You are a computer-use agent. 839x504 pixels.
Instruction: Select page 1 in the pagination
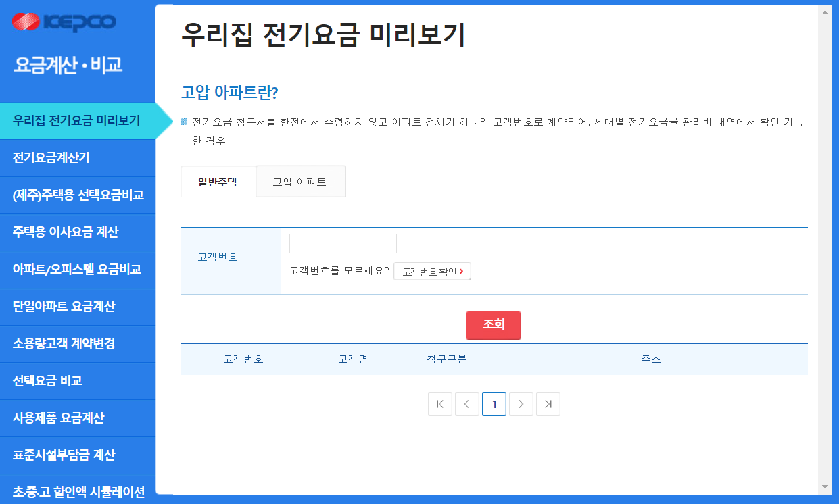[x=494, y=403]
